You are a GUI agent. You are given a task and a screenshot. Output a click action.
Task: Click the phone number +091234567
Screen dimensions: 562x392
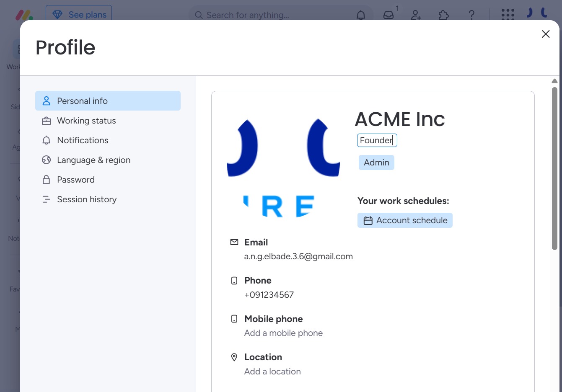pos(269,295)
